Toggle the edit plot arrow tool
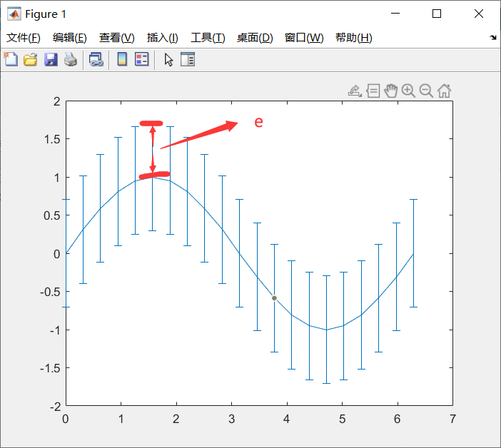Image resolution: width=501 pixels, height=448 pixels. coord(168,60)
